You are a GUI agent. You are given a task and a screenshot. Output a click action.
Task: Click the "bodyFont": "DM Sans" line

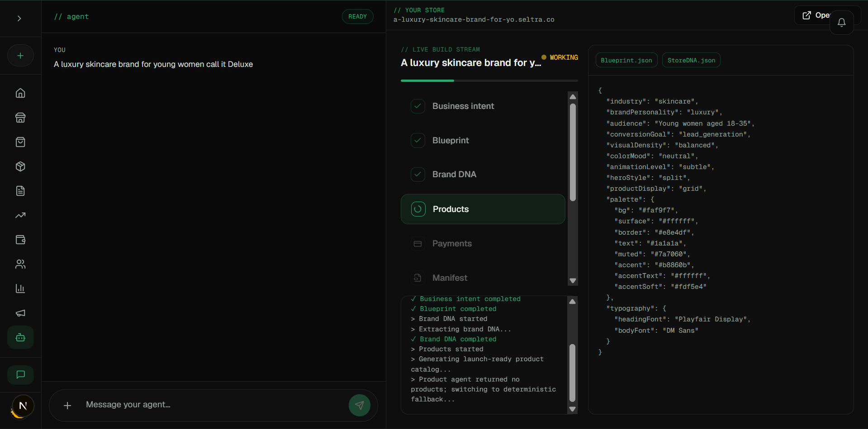click(656, 330)
